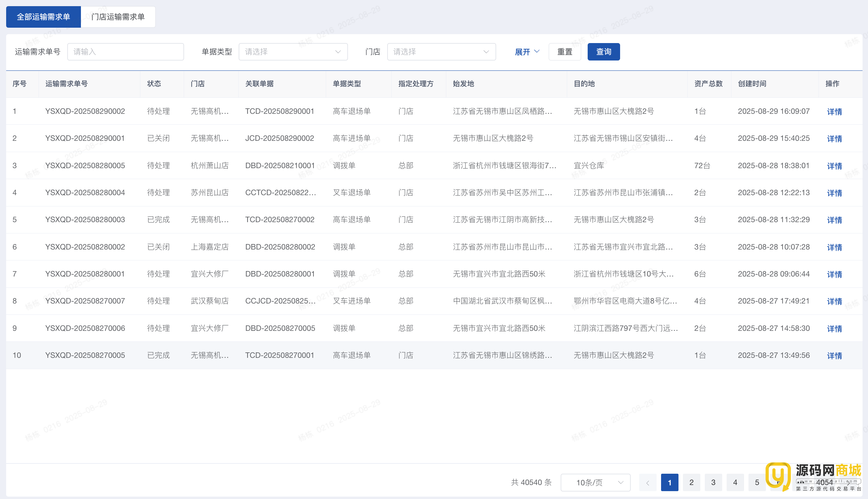This screenshot has width=868, height=499.
Task: View 详情 of row 10
Action: [834, 356]
